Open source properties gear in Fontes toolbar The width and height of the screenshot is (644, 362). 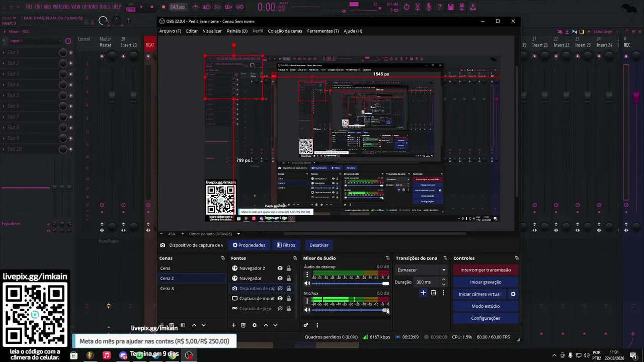pyautogui.click(x=255, y=325)
